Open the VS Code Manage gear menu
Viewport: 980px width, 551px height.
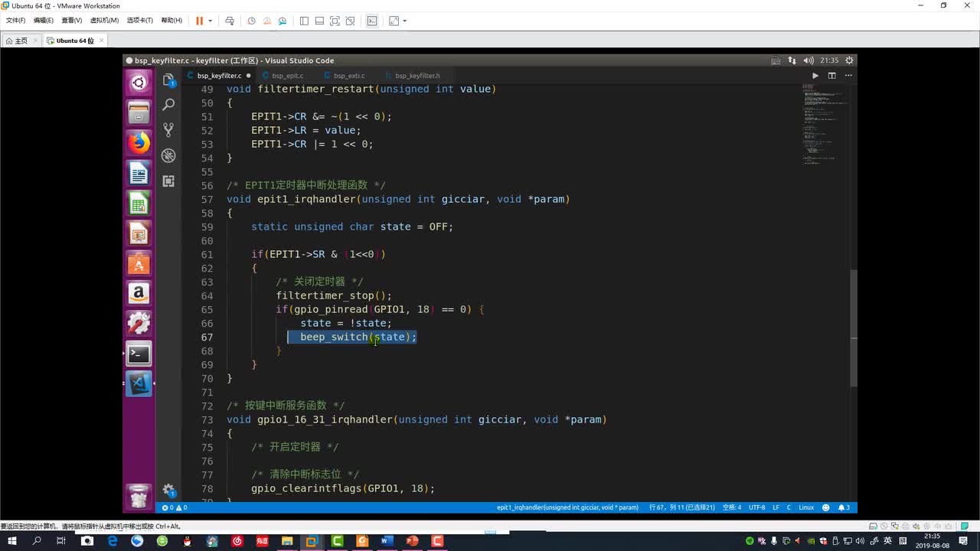tap(168, 490)
